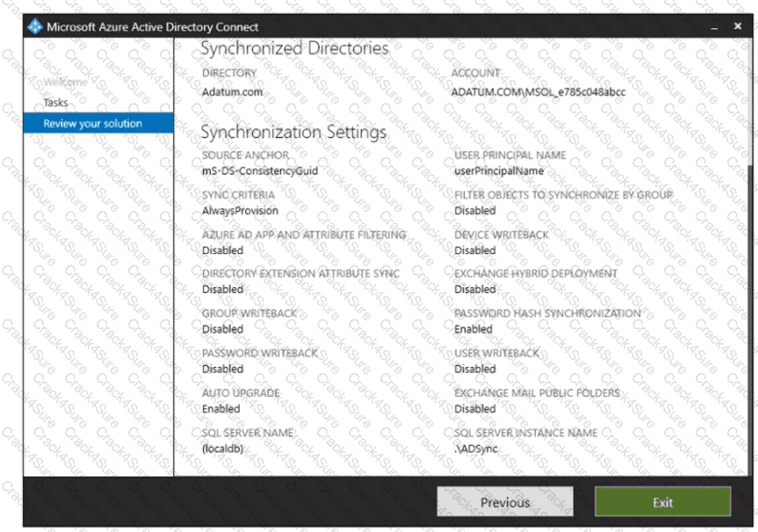Click the (localdb) SQL server name

[x=222, y=449]
